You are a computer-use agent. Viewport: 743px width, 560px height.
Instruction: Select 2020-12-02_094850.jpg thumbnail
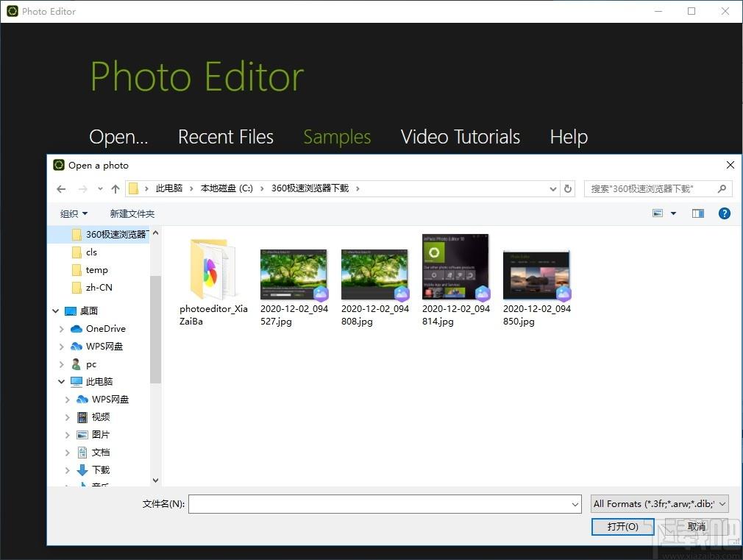(x=537, y=287)
